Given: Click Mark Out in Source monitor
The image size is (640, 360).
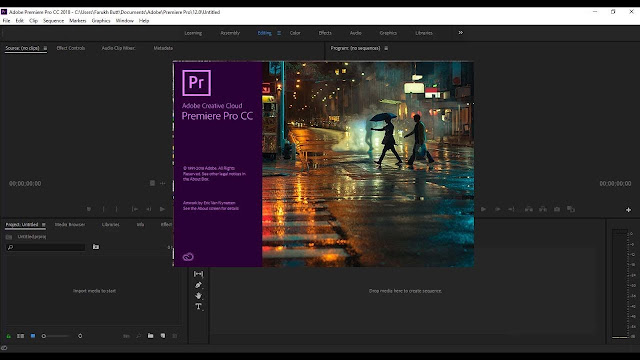Looking at the screenshot, I should pos(117,209).
